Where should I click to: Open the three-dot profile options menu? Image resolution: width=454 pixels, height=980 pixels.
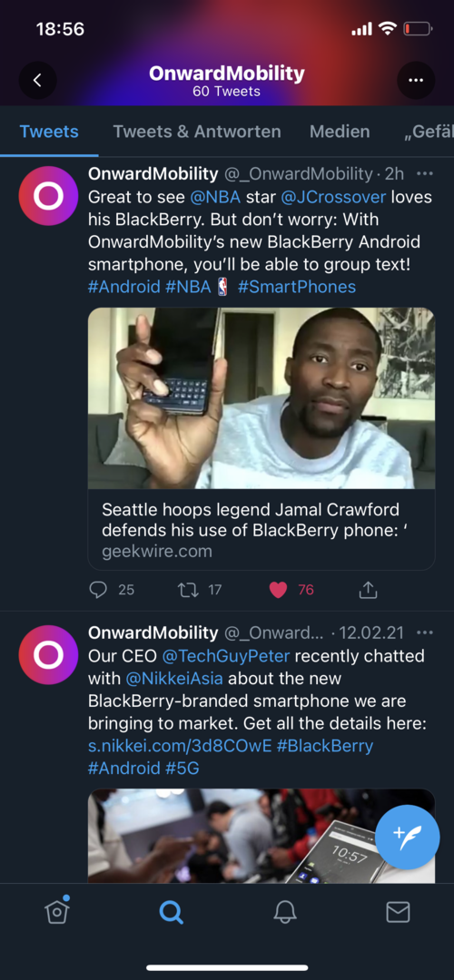pos(416,80)
